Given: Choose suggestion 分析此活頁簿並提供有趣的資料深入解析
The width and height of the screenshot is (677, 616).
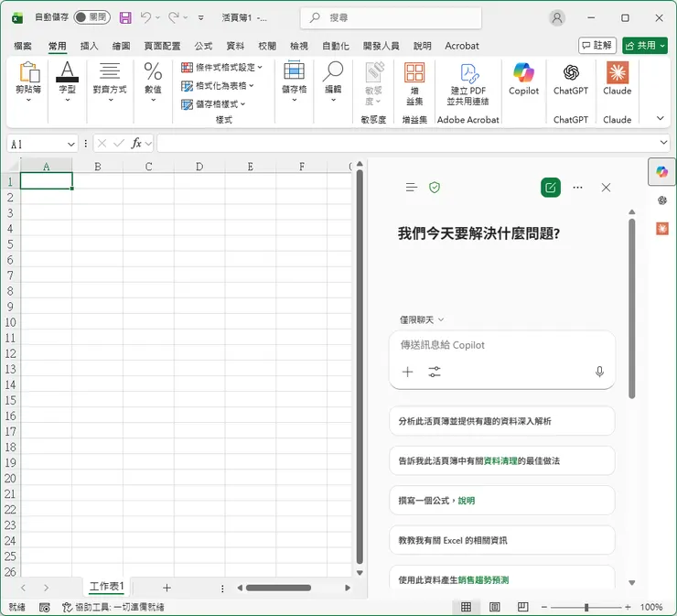Looking at the screenshot, I should click(501, 421).
